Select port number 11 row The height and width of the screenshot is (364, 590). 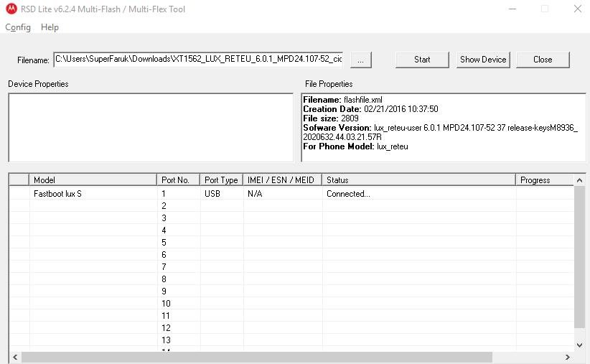click(x=291, y=316)
